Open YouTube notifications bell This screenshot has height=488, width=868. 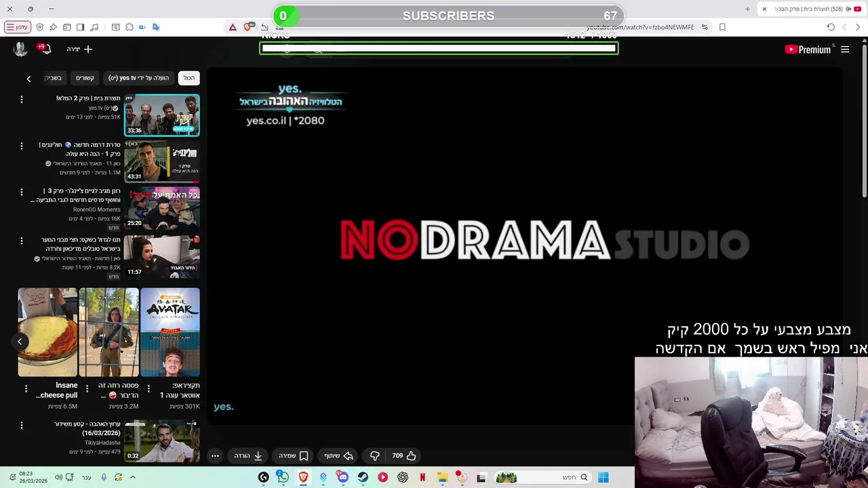45,49
